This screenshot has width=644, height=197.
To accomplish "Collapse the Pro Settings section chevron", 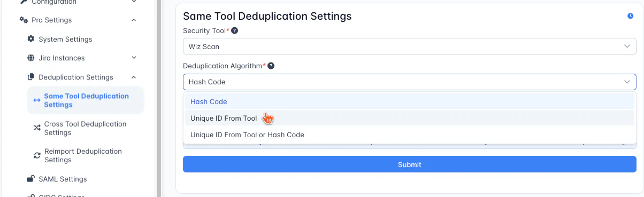I will tap(134, 20).
